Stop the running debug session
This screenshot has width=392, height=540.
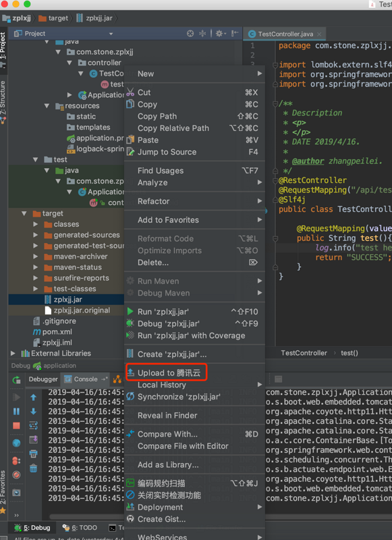tap(16, 426)
